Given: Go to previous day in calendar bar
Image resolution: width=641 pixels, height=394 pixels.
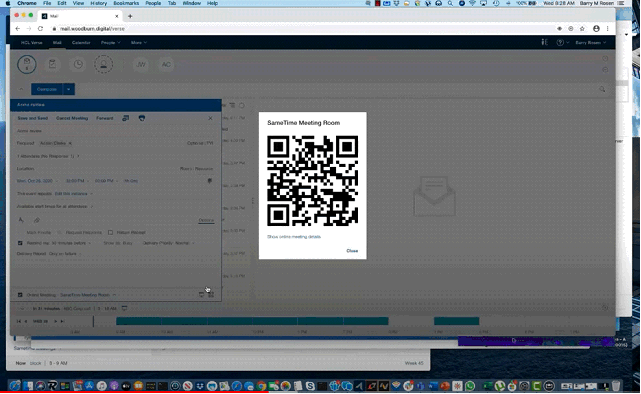Looking at the screenshot, I should point(26,321).
